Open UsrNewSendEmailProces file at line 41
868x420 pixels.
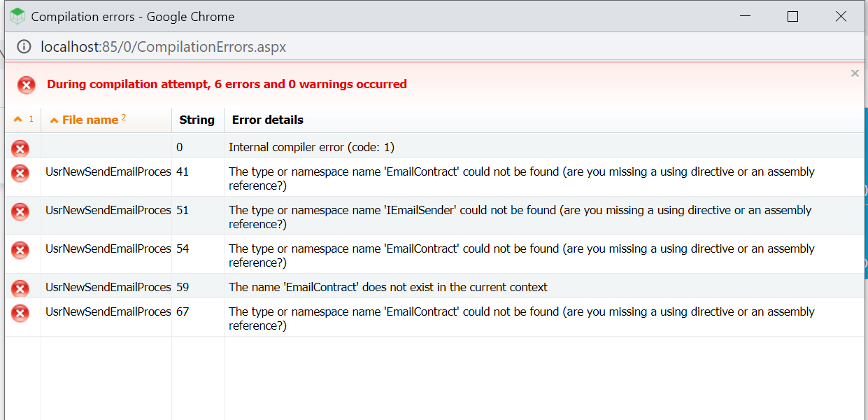(x=108, y=171)
